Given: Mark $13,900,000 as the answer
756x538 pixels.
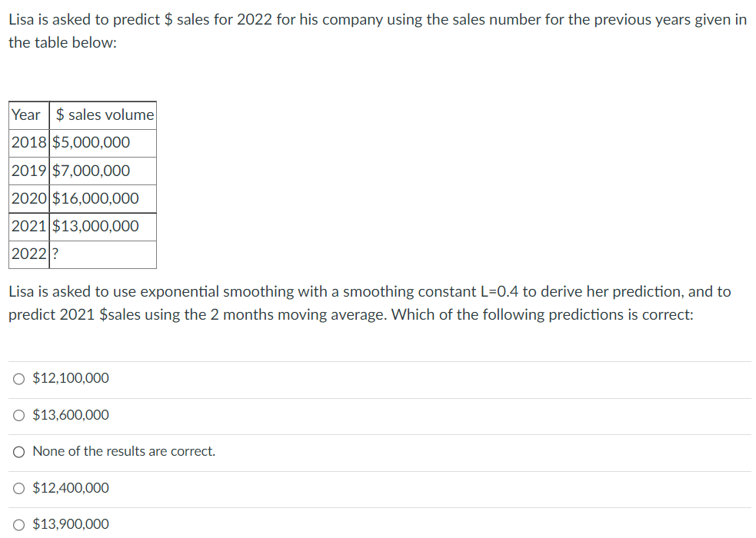Looking at the screenshot, I should pyautogui.click(x=18, y=524).
